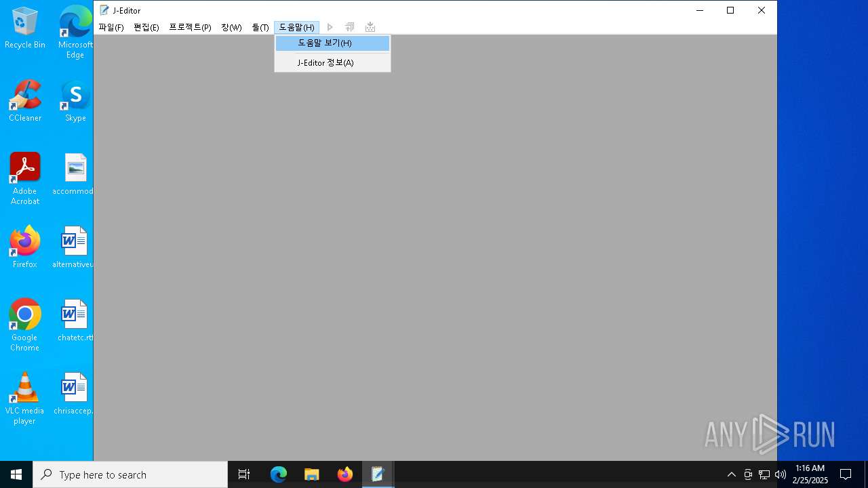The image size is (868, 488).
Task: Open Firefox desktop shortcut
Action: coord(25,247)
